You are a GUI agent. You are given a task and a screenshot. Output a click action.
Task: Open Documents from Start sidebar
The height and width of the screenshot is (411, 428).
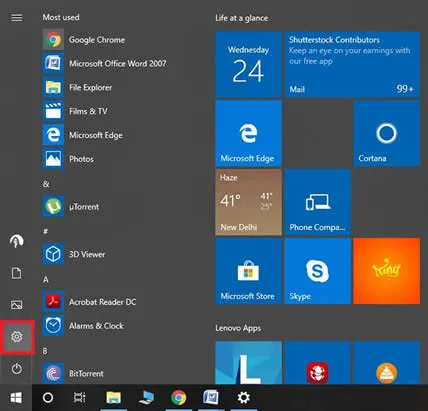17,273
